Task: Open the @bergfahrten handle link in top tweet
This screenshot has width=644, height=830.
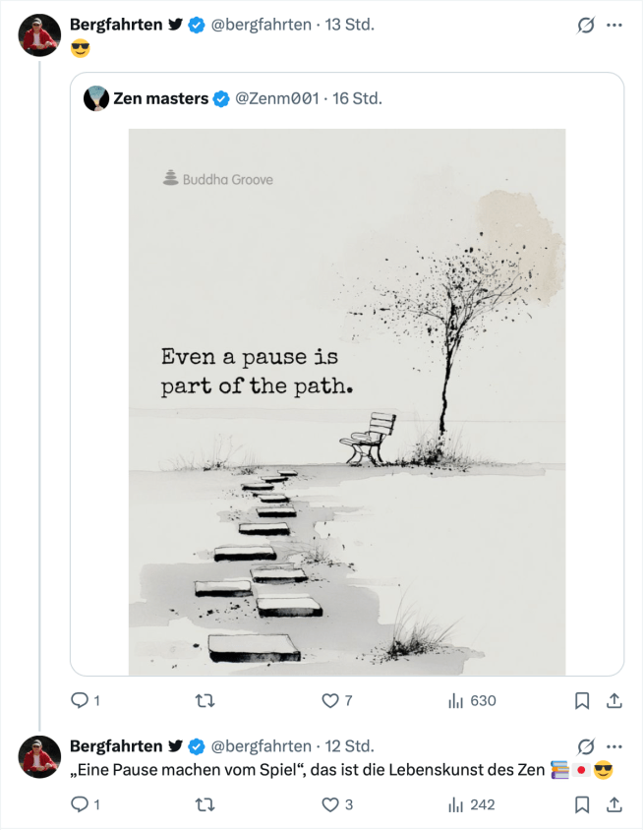Action: 261,26
